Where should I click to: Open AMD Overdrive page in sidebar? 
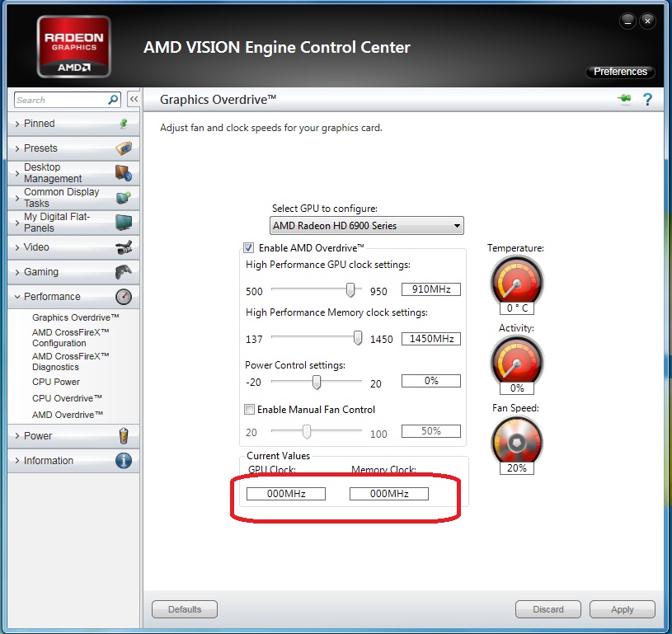[x=68, y=415]
